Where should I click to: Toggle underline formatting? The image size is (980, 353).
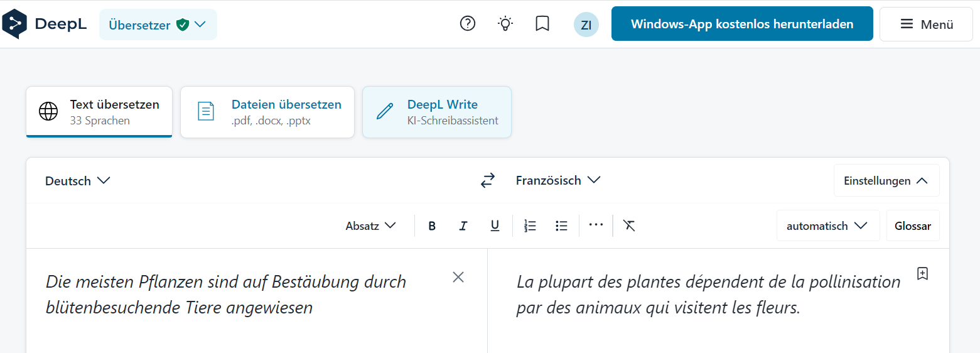coord(495,226)
